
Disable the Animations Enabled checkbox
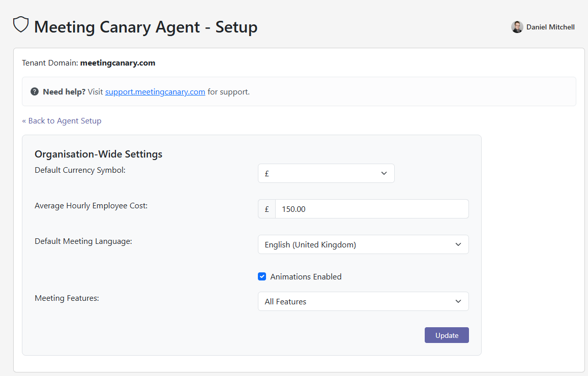262,276
